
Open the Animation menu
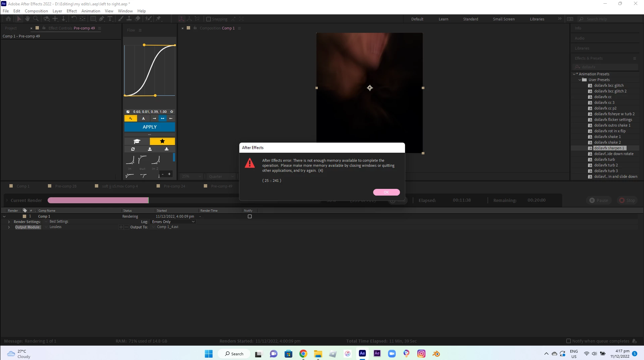point(91,11)
